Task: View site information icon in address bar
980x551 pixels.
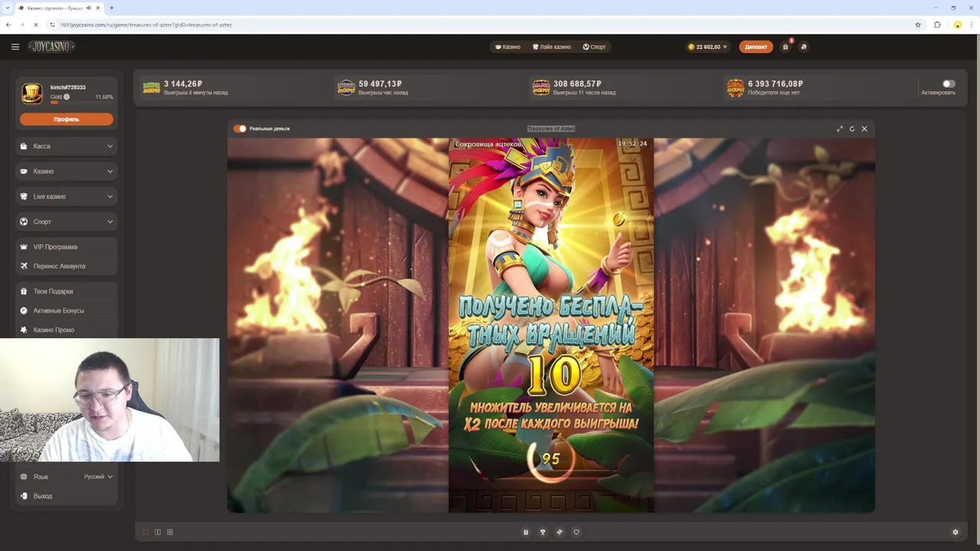Action: click(x=53, y=24)
